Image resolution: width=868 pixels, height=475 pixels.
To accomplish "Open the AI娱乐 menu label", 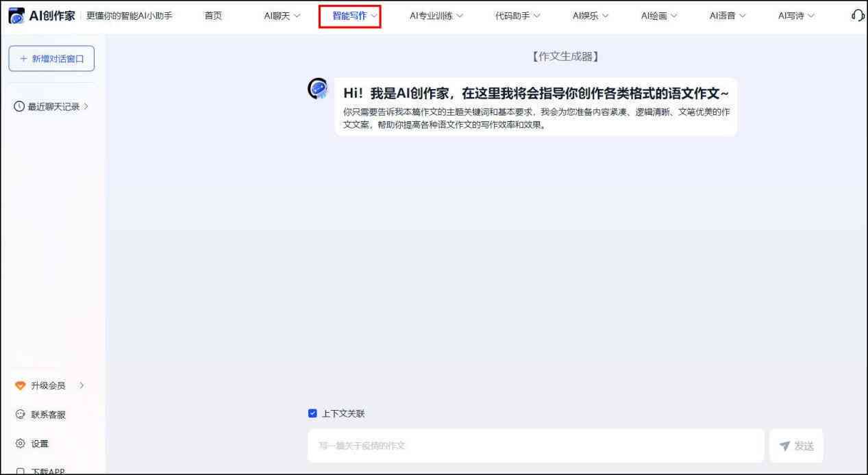I will [586, 16].
